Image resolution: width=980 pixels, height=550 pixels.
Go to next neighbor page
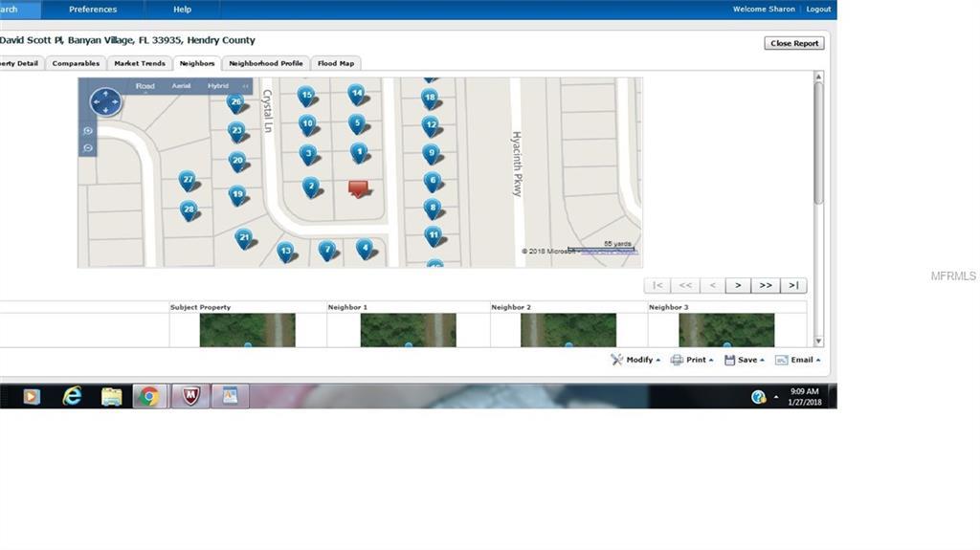738,285
